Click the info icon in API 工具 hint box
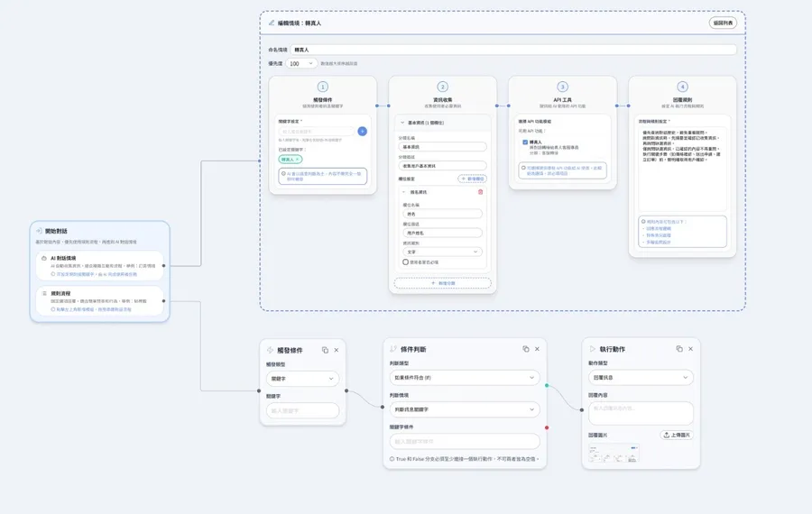The image size is (812, 514). pyautogui.click(x=523, y=168)
